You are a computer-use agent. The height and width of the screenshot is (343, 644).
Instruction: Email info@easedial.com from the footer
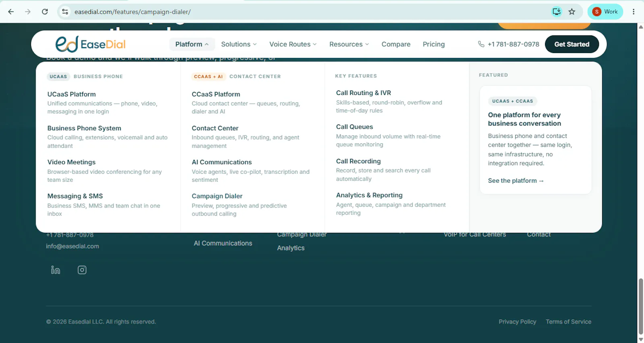tap(72, 246)
